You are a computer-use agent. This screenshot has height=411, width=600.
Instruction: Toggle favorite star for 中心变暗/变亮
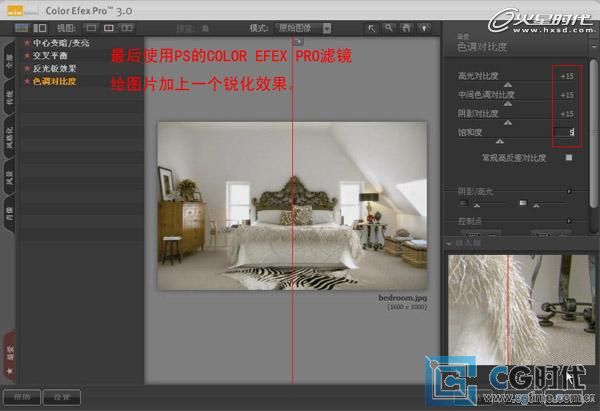27,43
